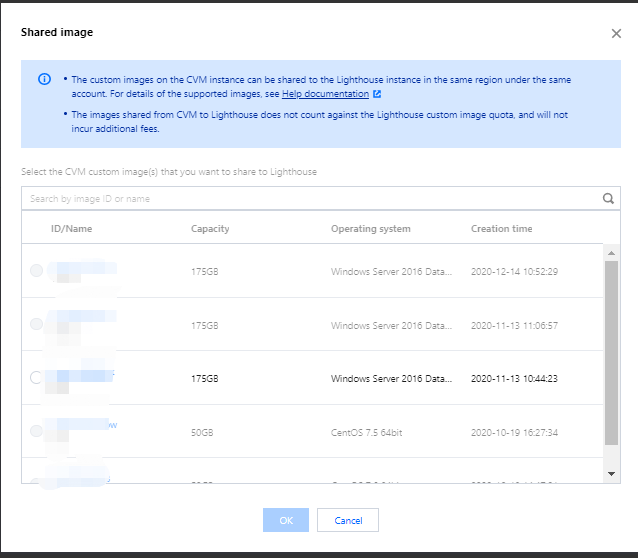Click the external link icon beside Help documentation
This screenshot has width=638, height=558.
coord(377,94)
